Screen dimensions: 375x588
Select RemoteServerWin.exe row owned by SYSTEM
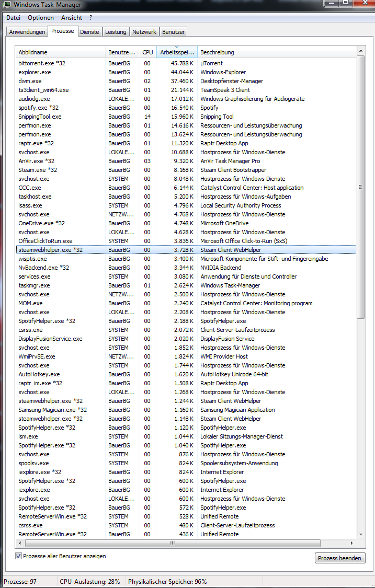(x=186, y=516)
